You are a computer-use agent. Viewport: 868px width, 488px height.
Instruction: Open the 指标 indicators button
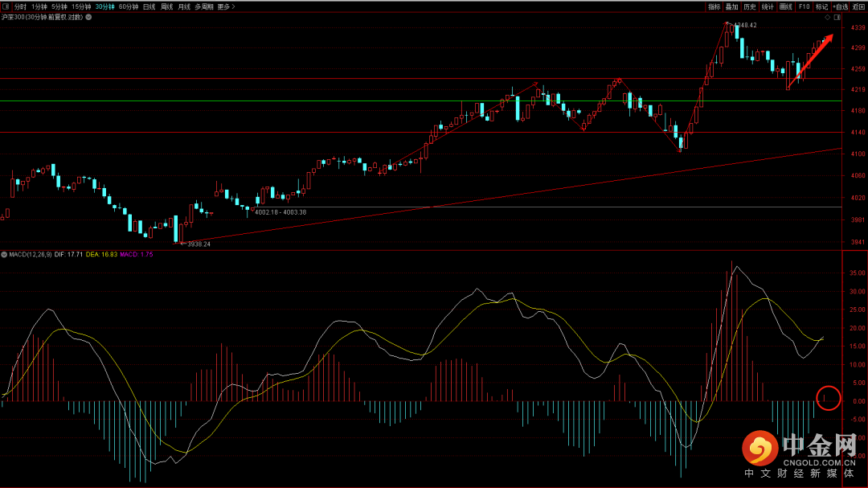714,6
